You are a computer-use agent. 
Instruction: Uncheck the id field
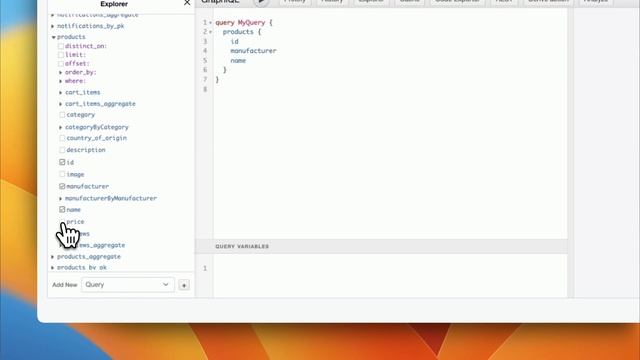(62, 162)
